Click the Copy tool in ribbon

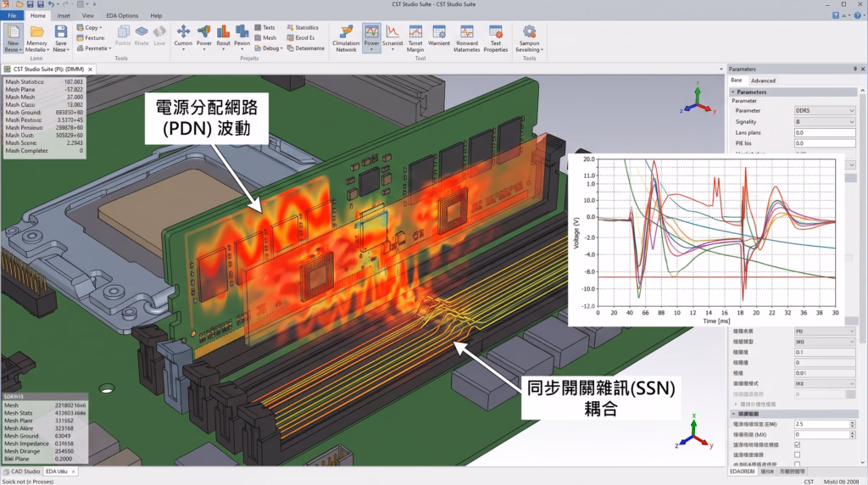point(90,27)
